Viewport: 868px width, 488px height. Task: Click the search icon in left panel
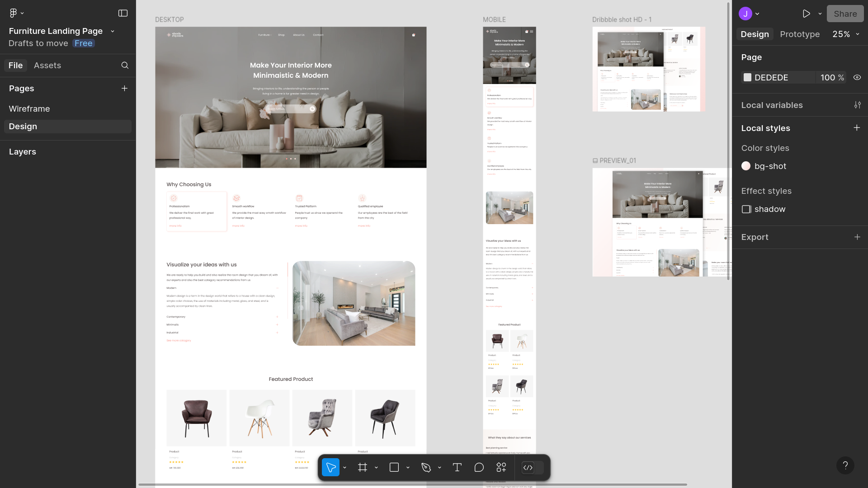click(125, 66)
